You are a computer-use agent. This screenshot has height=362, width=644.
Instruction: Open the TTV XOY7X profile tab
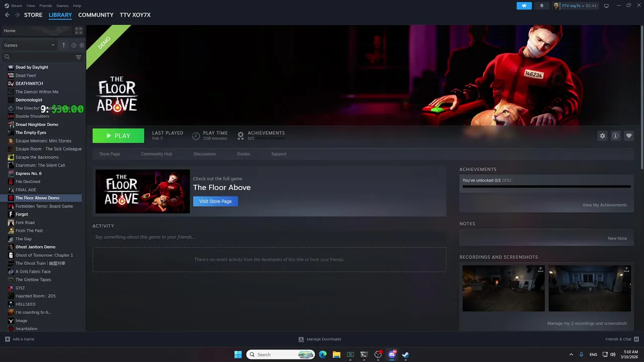click(x=135, y=15)
